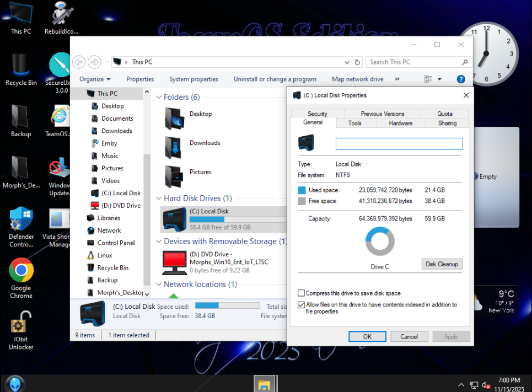This screenshot has height=392, width=532.
Task: Switch to the Hardware tab
Action: (x=401, y=123)
